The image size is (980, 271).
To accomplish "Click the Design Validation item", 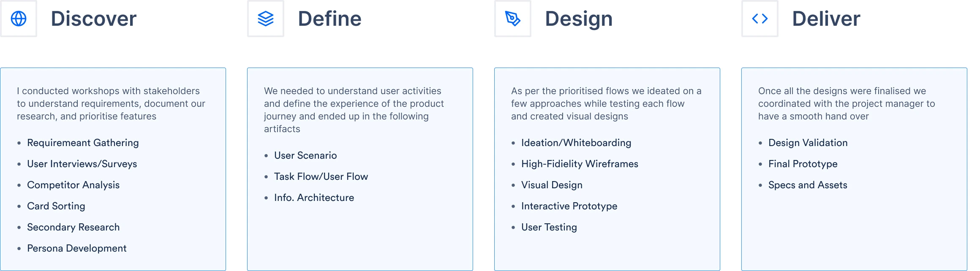I will [x=808, y=143].
